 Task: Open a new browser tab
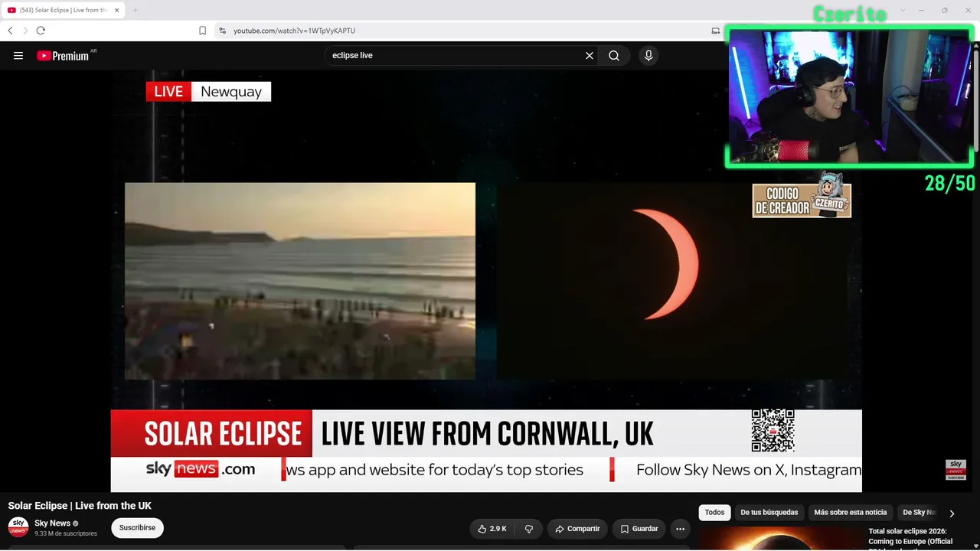pos(136,10)
